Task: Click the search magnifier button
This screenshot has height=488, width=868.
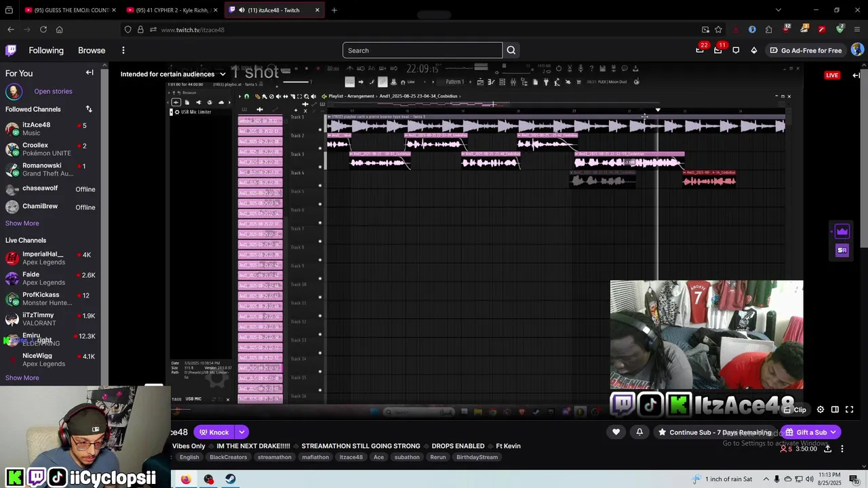Action: pos(511,50)
